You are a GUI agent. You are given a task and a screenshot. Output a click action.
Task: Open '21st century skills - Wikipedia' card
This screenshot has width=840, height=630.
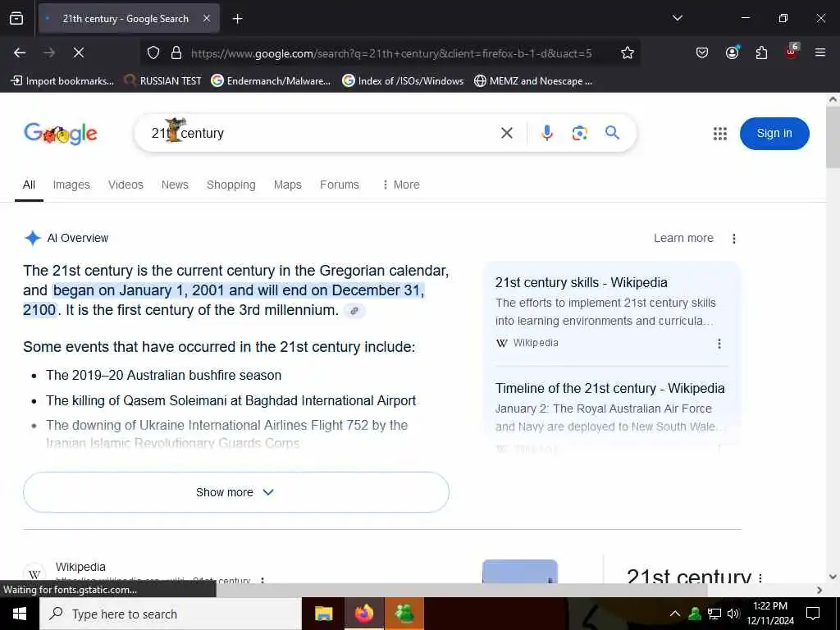[x=582, y=283]
